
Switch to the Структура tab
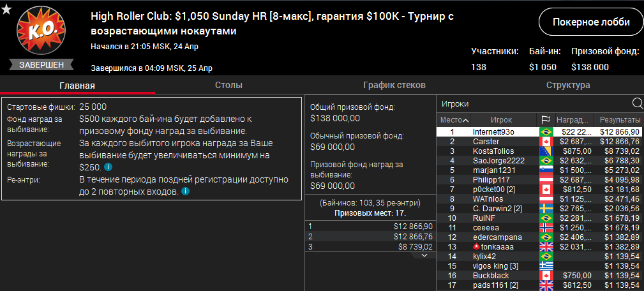point(568,86)
